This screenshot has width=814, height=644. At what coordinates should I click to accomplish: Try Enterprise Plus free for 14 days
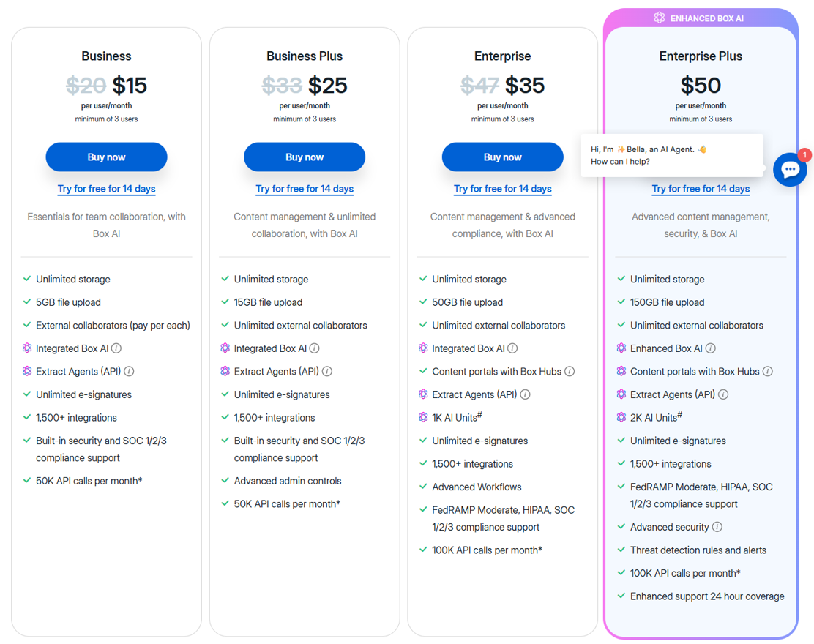701,189
